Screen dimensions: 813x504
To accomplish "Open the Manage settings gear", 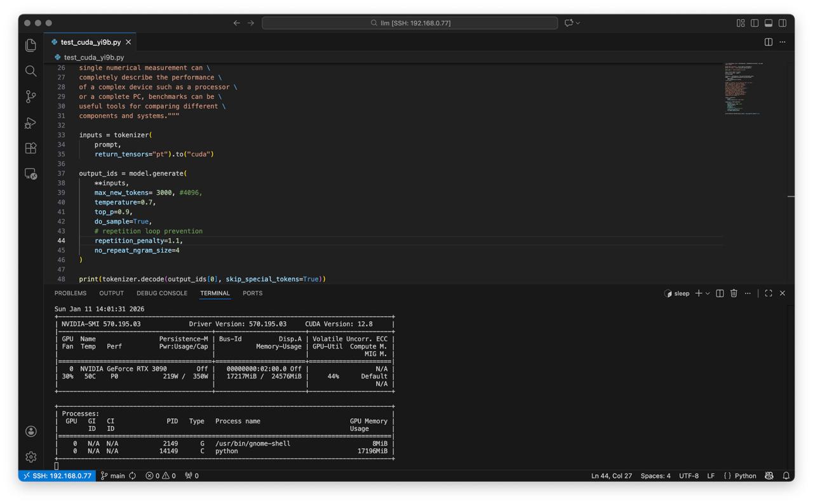I will pyautogui.click(x=30, y=457).
